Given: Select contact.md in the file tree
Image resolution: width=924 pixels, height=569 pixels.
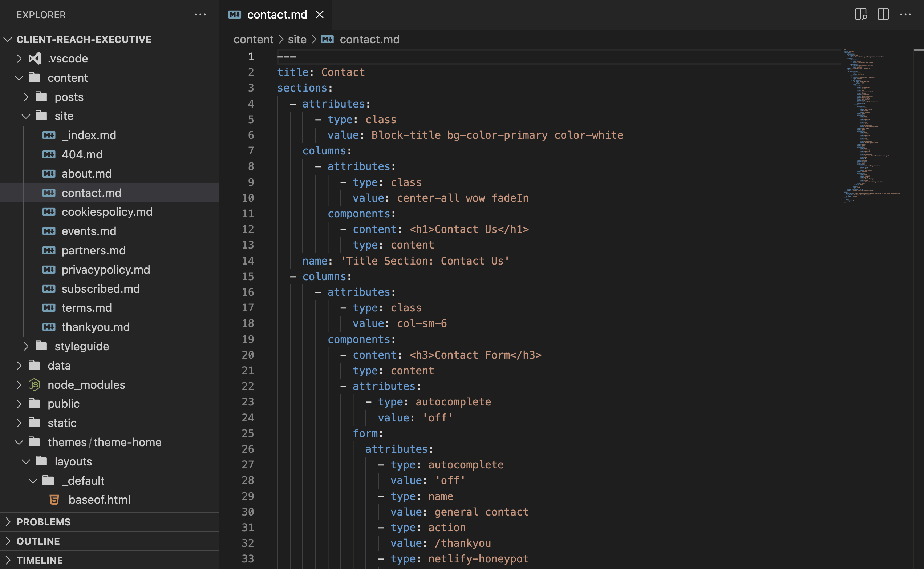Looking at the screenshot, I should click(110, 193).
